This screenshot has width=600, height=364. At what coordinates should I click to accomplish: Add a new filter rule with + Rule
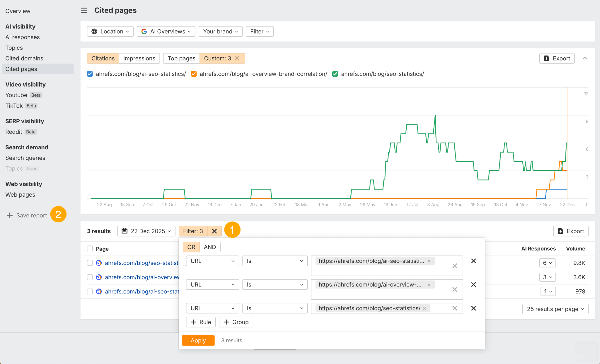pyautogui.click(x=201, y=322)
